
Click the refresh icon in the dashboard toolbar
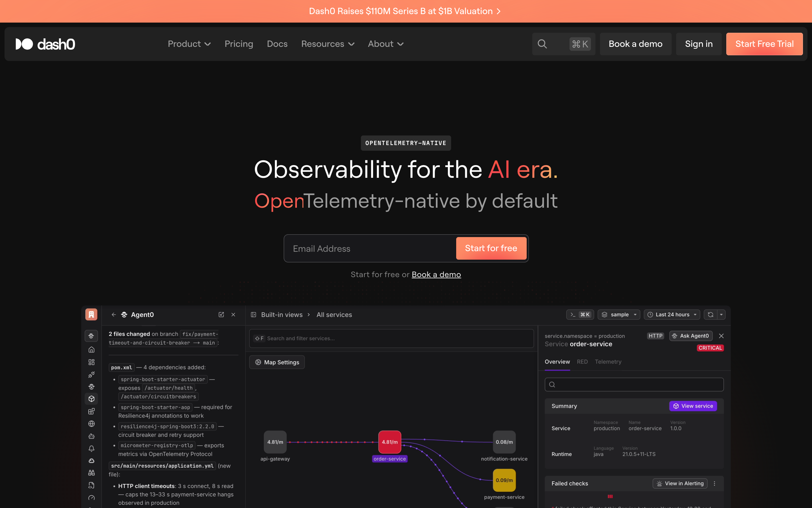(710, 315)
